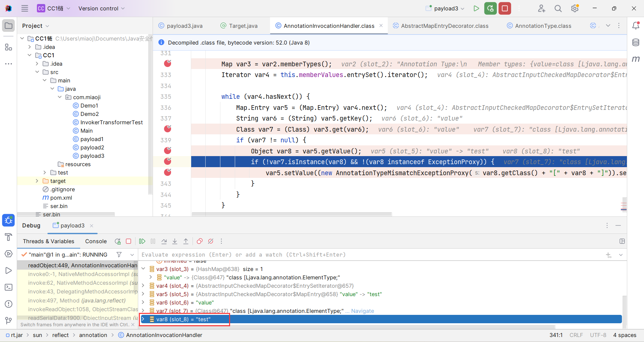This screenshot has height=342, width=644.
Task: Toggle the breakpoint at highlighted line 341
Action: coord(168,161)
